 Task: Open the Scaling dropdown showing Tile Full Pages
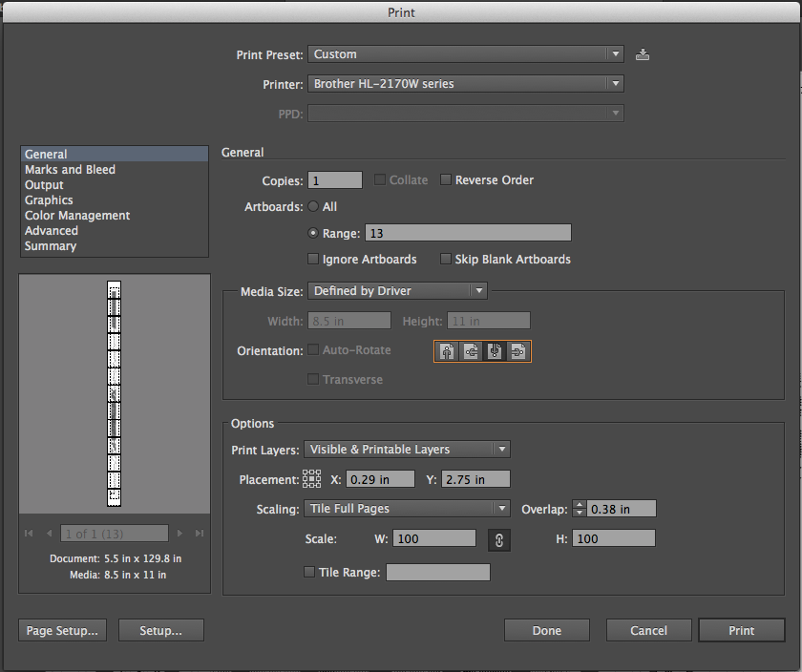[407, 508]
